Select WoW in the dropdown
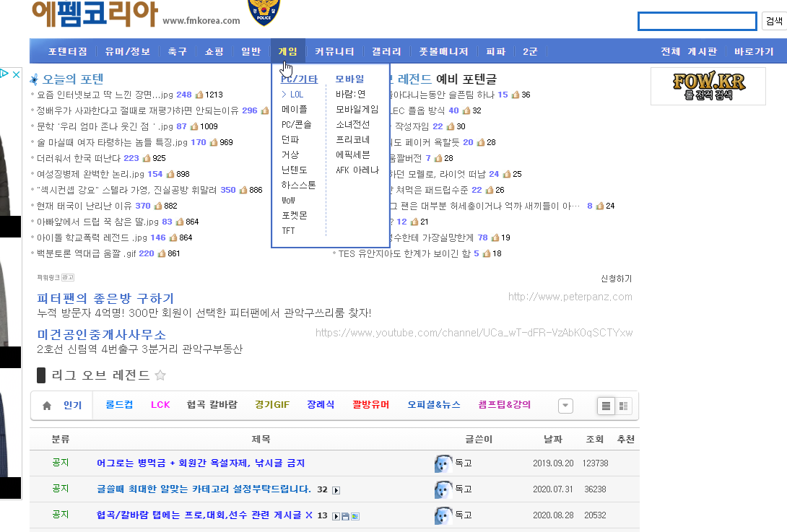This screenshot has height=532, width=787. 288,200
